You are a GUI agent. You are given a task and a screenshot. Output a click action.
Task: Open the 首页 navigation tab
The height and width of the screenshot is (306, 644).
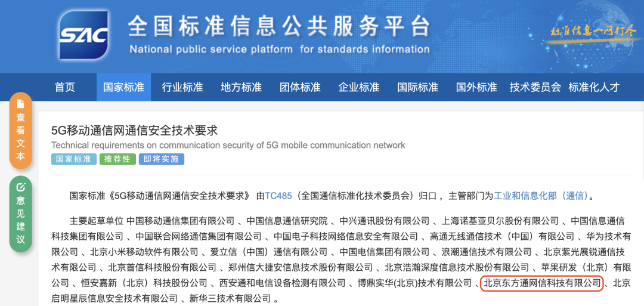[65, 87]
